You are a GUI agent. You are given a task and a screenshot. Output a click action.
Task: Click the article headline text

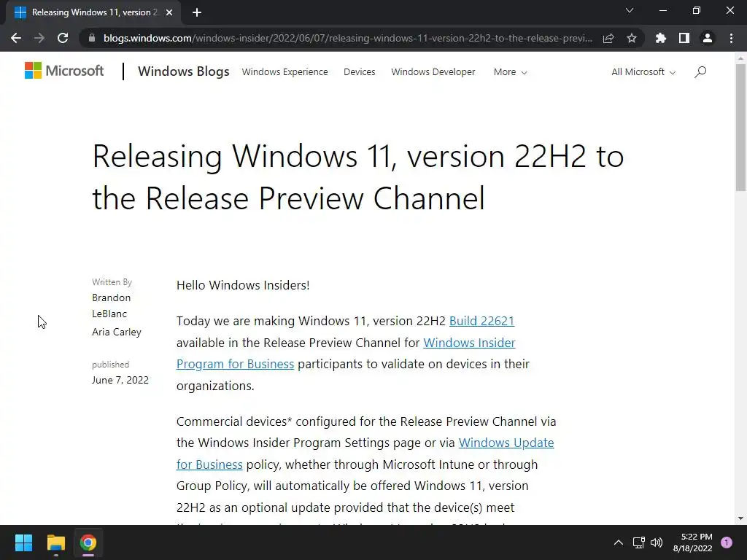point(357,176)
